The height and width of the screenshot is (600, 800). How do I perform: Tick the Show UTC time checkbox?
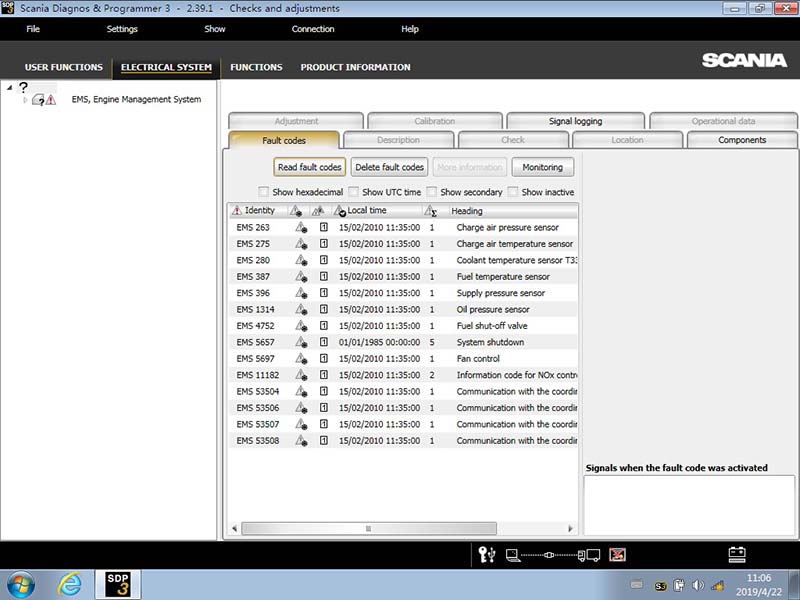[353, 192]
